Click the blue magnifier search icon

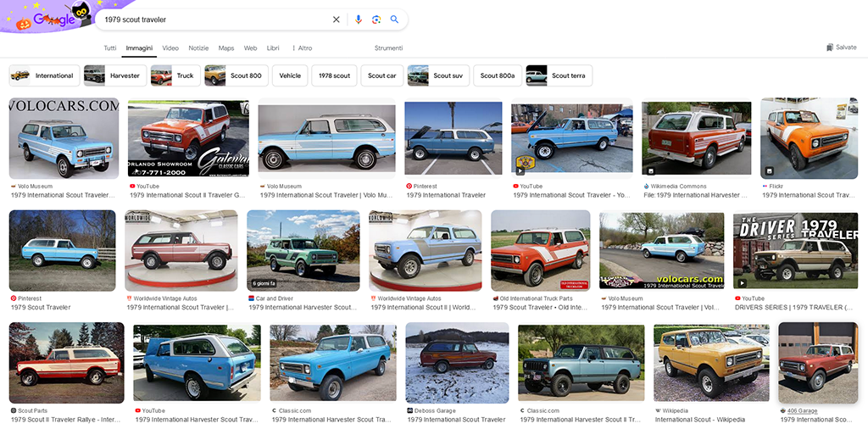pos(394,19)
